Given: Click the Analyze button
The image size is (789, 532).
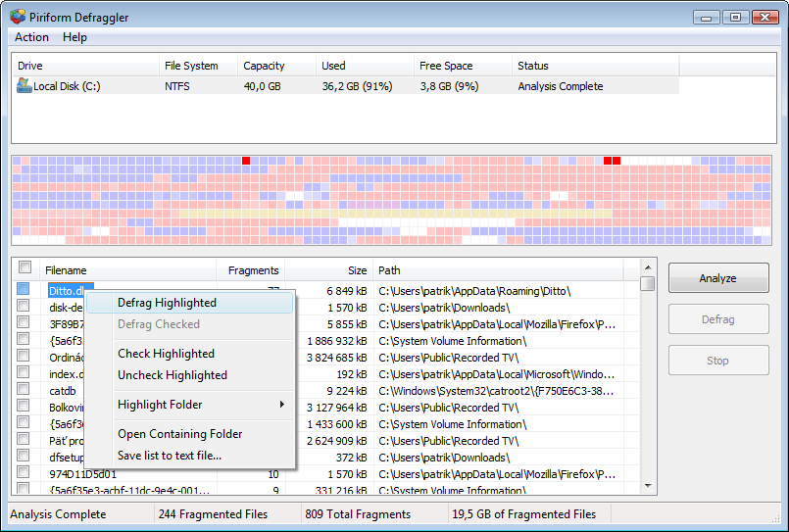Looking at the screenshot, I should [718, 278].
